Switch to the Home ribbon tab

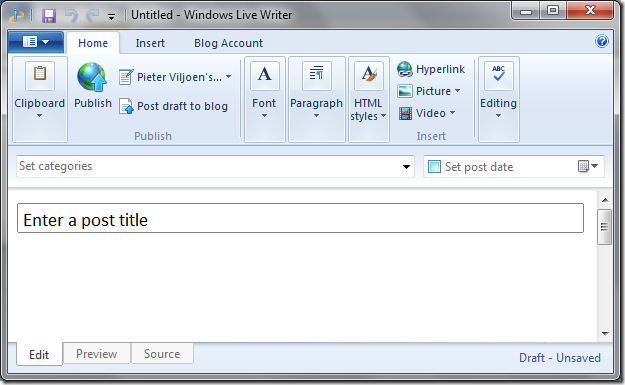(x=93, y=43)
